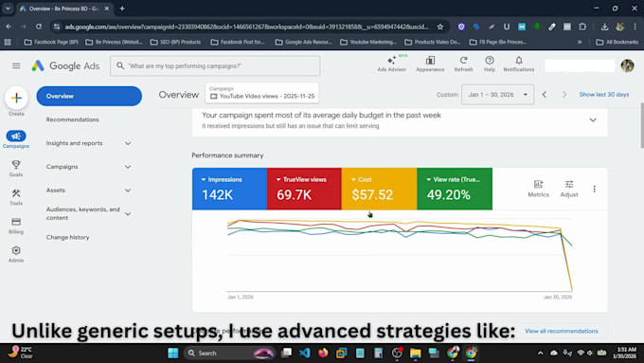
Task: Open the taskbar clock and date
Action: [624, 353]
